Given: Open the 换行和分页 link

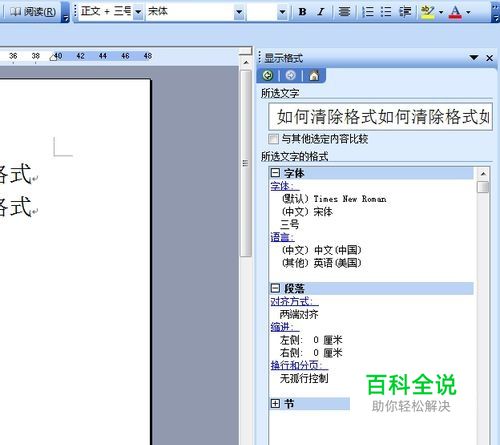Looking at the screenshot, I should point(299,365).
